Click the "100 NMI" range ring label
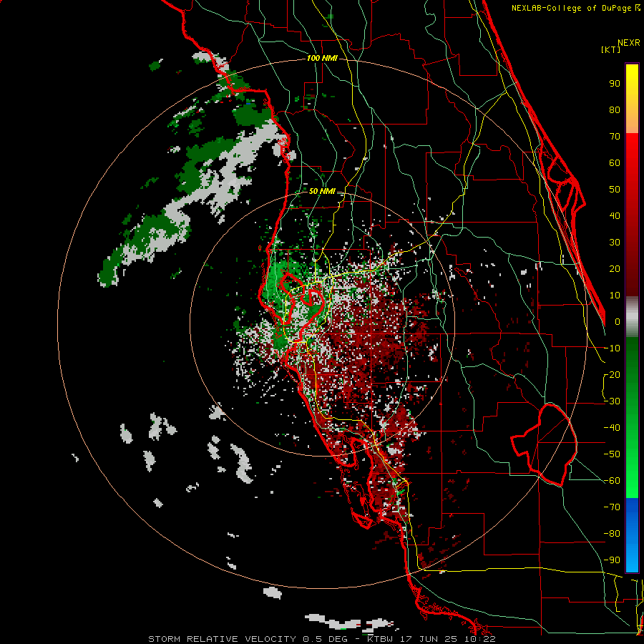 click(322, 59)
